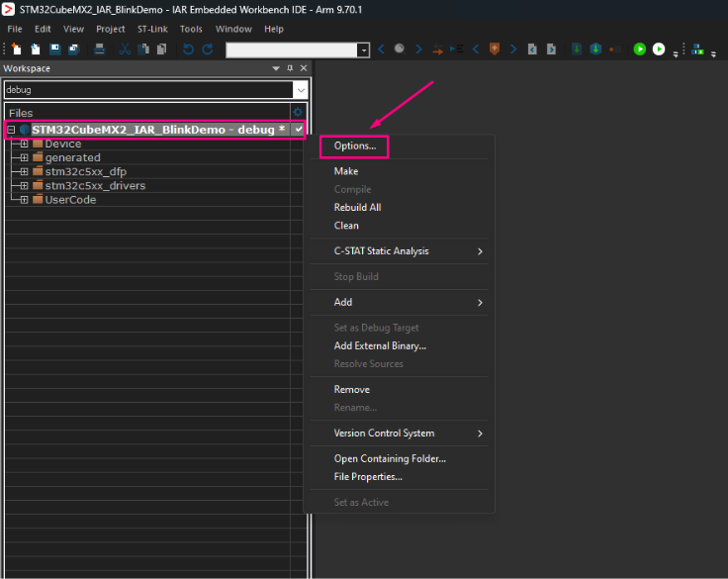This screenshot has height=579, width=728.
Task: Pin the Workspace panel
Action: (290, 68)
